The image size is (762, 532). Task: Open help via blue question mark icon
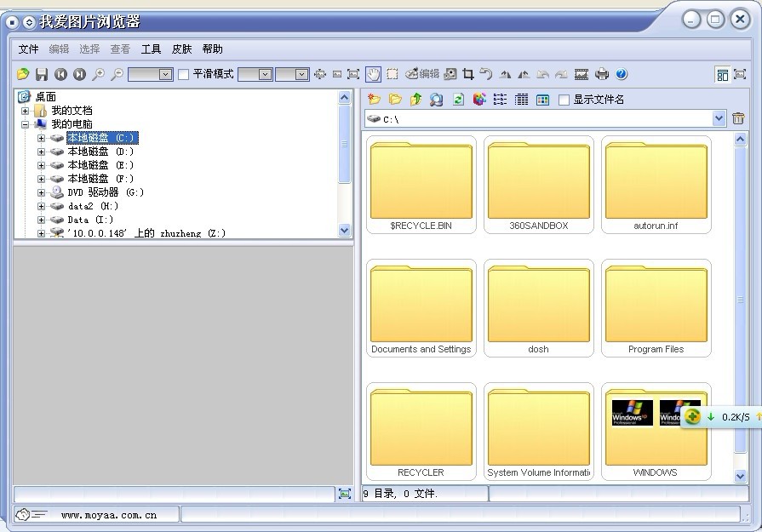(622, 74)
